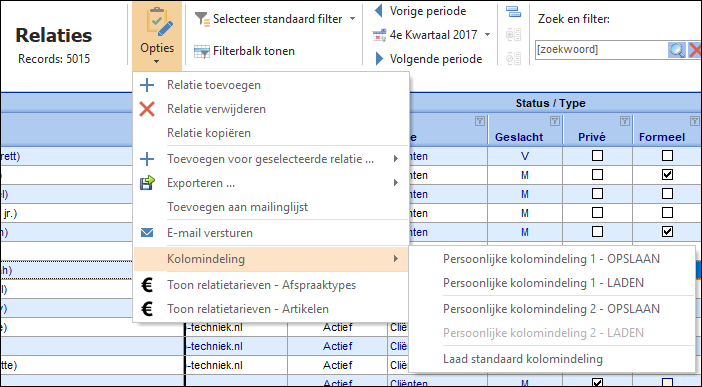Expand the Exporteren submenu arrow
The width and height of the screenshot is (702, 387).
(396, 182)
